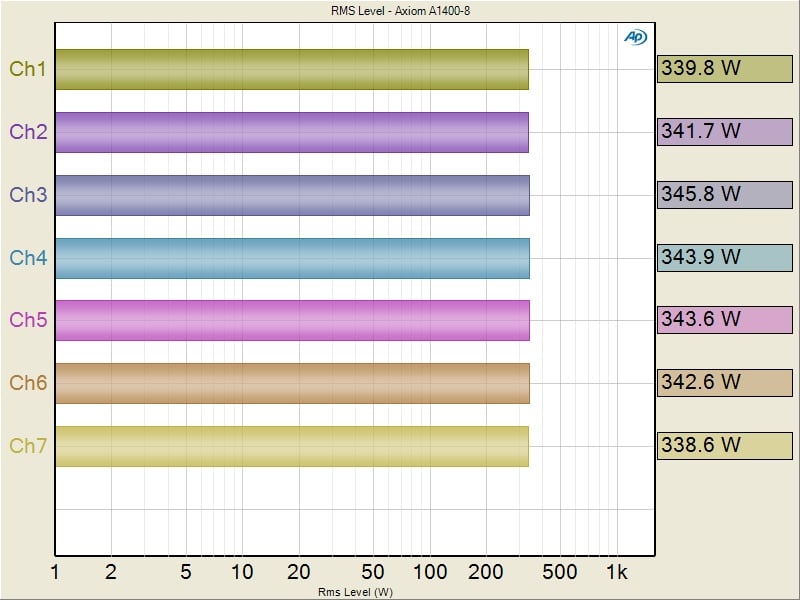The width and height of the screenshot is (800, 600).
Task: Click the Ch3 channel label
Action: (x=28, y=195)
